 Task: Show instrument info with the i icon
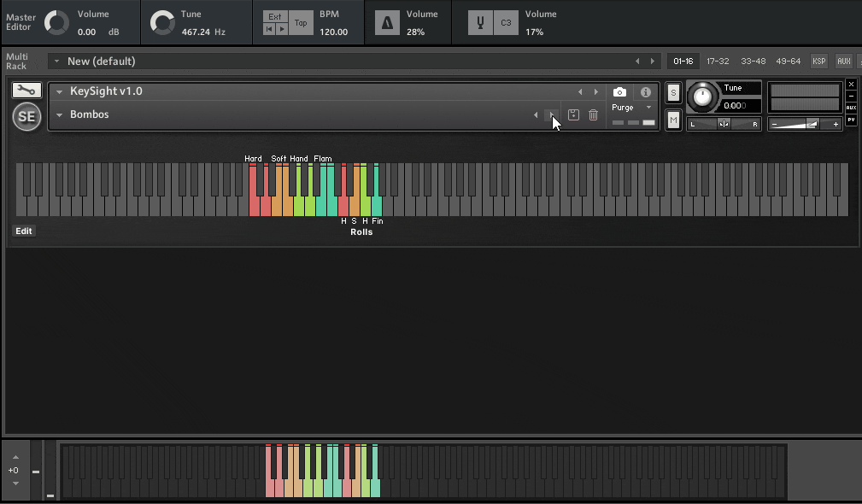(645, 91)
